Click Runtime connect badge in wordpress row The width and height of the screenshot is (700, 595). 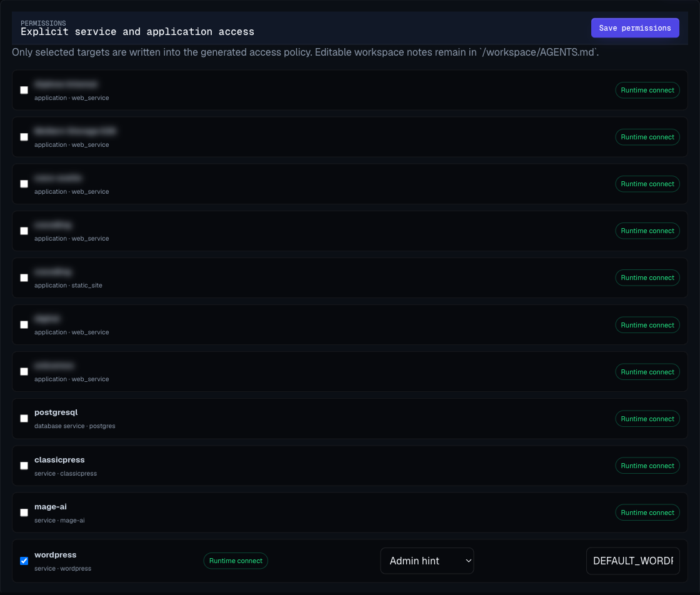(236, 561)
